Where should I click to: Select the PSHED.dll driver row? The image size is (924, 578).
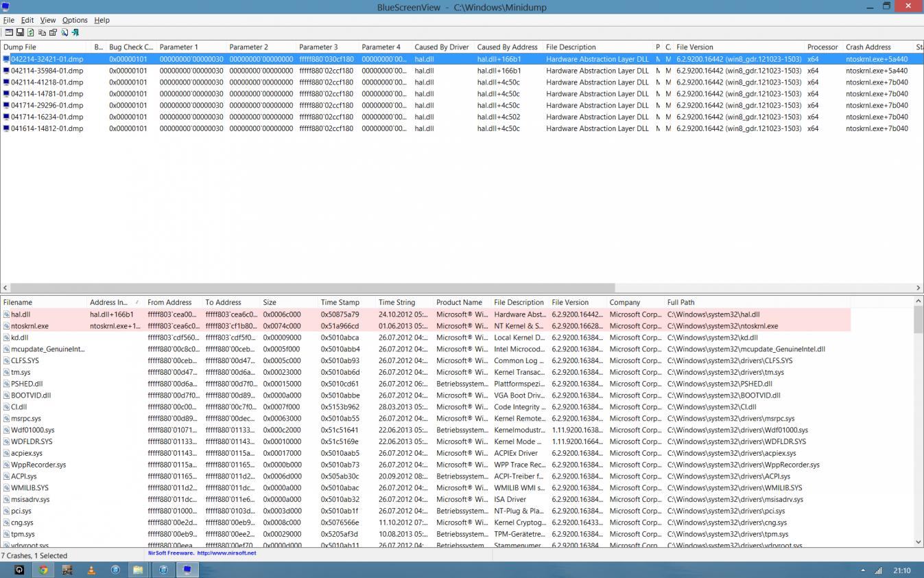coord(425,384)
